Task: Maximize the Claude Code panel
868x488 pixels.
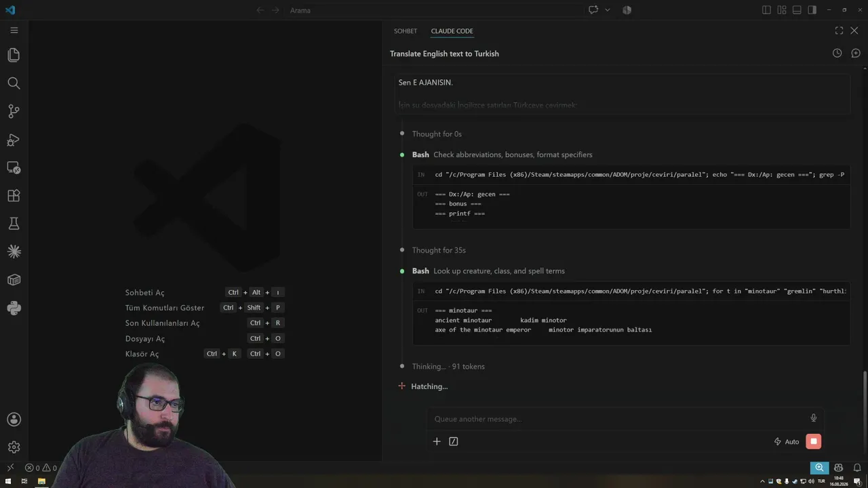Action: (839, 30)
